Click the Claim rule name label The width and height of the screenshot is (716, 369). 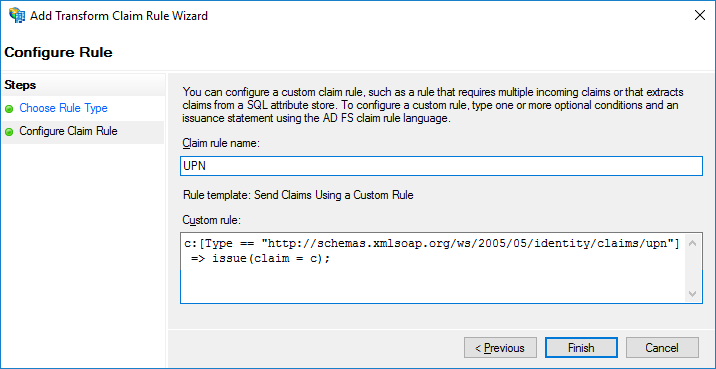[221, 143]
